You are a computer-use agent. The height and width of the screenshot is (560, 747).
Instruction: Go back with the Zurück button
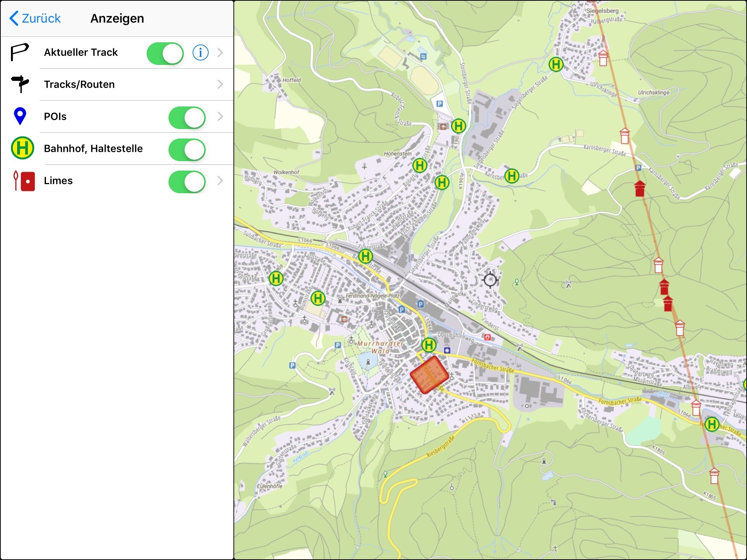pos(35,18)
